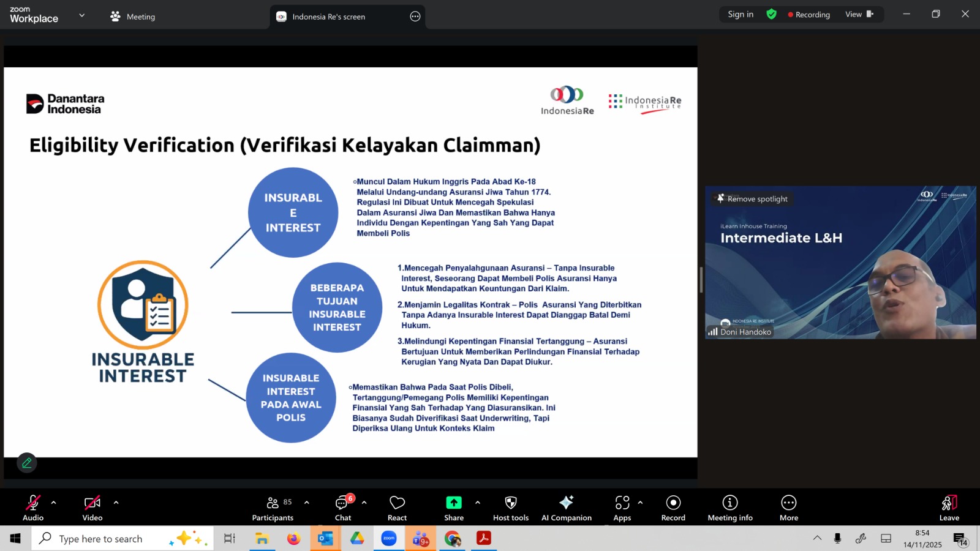This screenshot has height=551, width=980.
Task: Click Remove spotlight on video
Action: click(752, 199)
